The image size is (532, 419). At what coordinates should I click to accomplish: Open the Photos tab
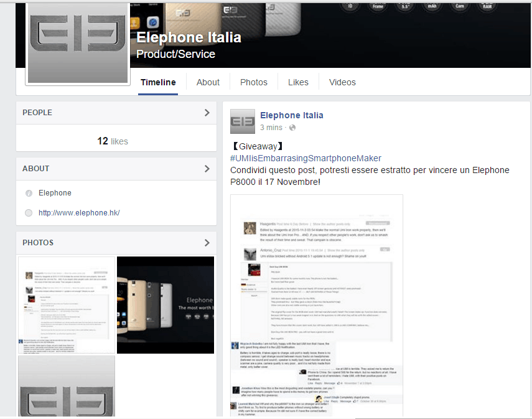click(254, 83)
